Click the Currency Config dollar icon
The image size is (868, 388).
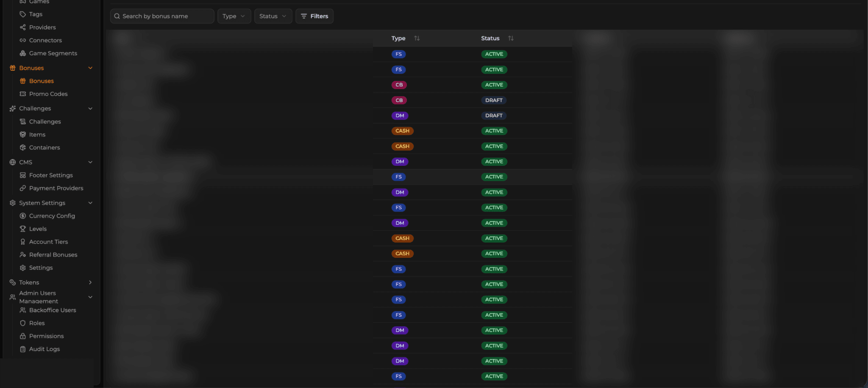23,216
